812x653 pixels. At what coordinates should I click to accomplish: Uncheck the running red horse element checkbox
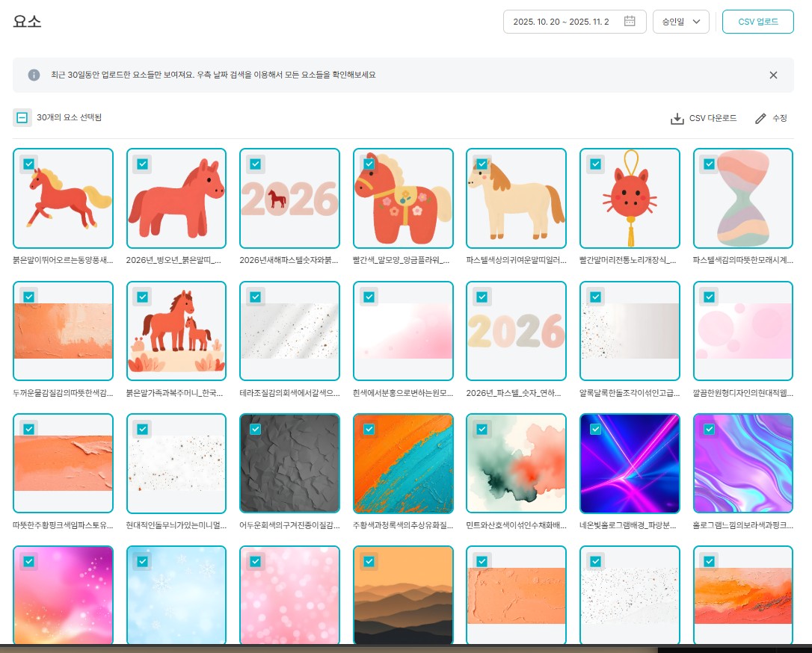click(28, 164)
